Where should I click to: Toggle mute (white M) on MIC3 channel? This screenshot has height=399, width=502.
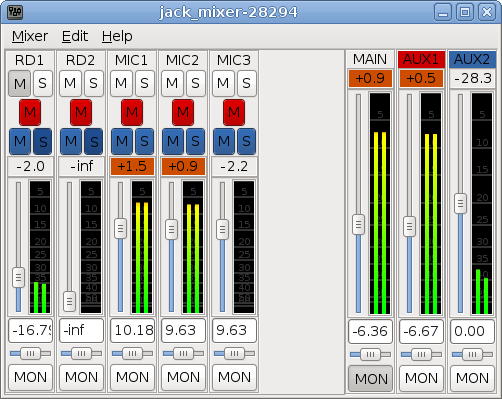coord(223,83)
